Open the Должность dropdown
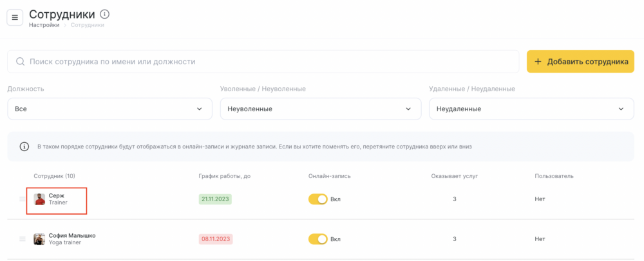 (x=109, y=109)
